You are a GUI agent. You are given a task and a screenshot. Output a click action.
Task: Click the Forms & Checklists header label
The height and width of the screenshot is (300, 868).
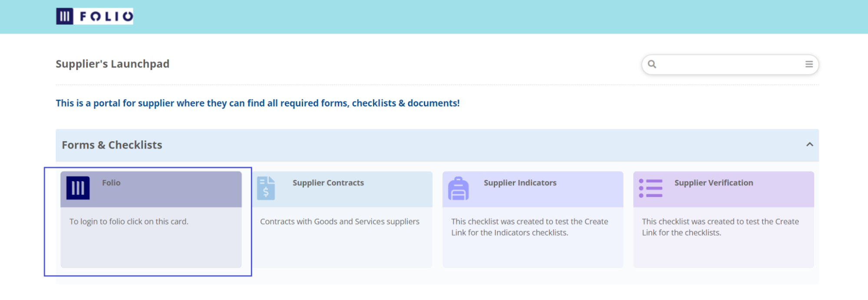click(x=112, y=145)
